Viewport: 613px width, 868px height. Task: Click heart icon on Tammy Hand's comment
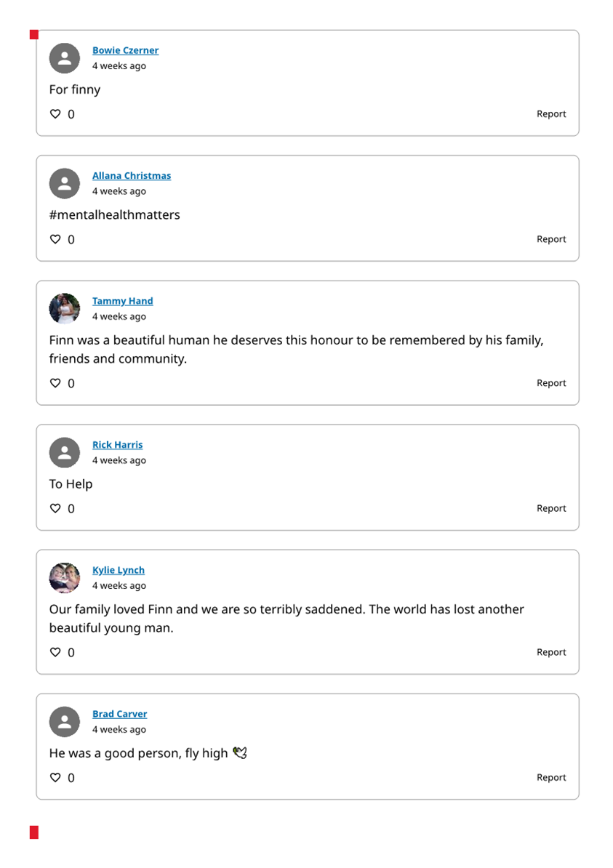(x=55, y=383)
